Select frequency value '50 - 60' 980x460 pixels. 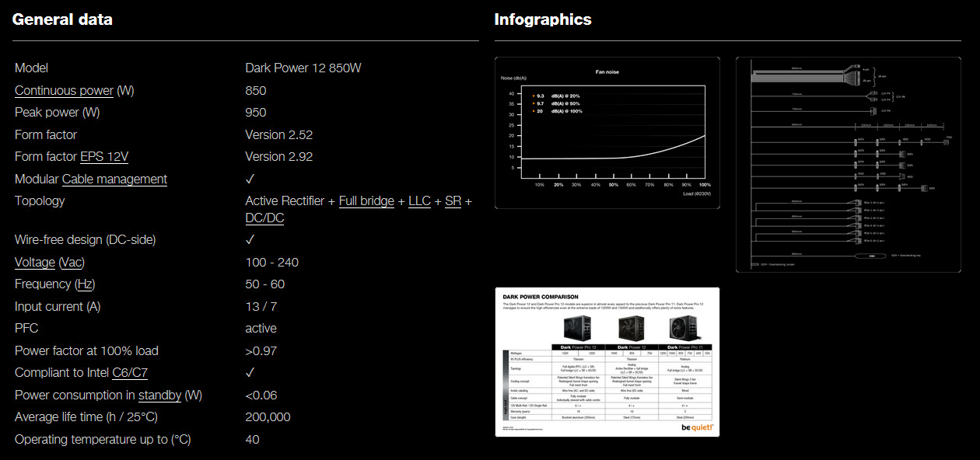(x=265, y=284)
